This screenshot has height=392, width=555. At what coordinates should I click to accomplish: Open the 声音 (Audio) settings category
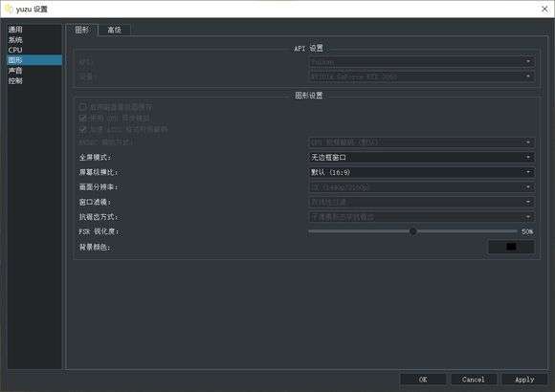pos(34,71)
